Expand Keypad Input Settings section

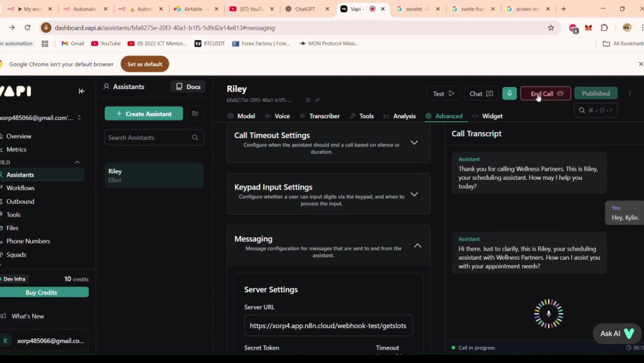[414, 194]
